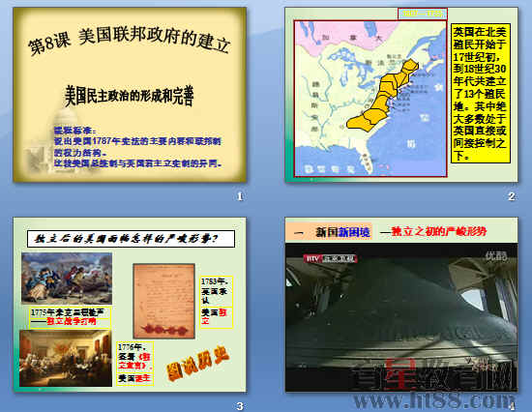
Task: Select the old treaty document image
Action: (x=163, y=301)
